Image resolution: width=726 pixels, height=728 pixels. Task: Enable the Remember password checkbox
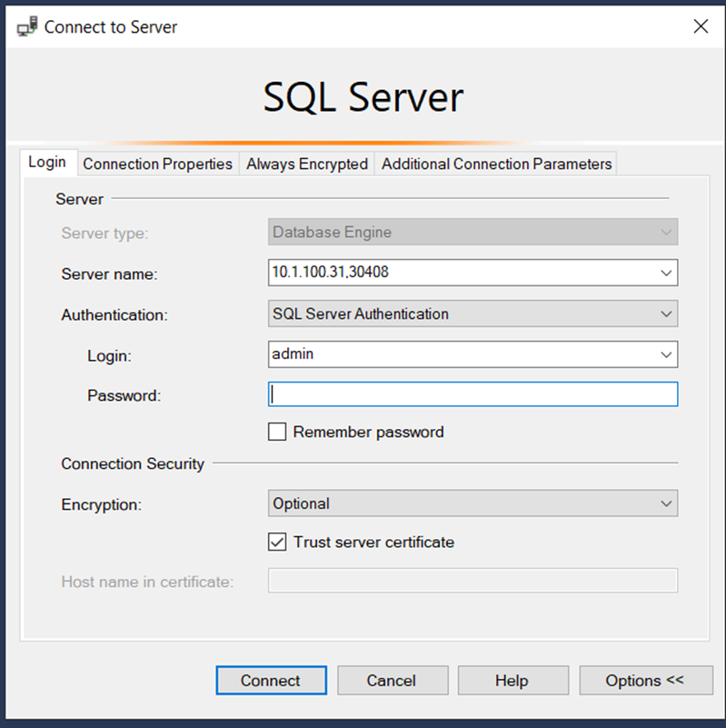tap(277, 432)
